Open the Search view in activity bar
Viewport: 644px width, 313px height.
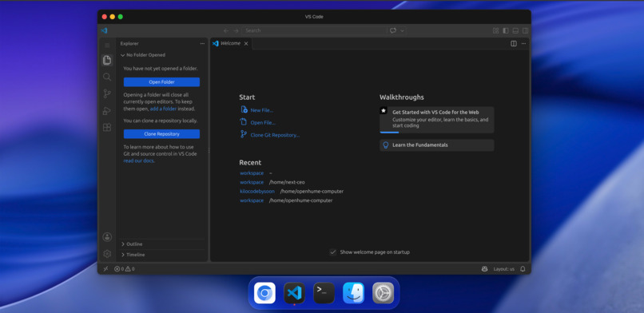tap(107, 77)
